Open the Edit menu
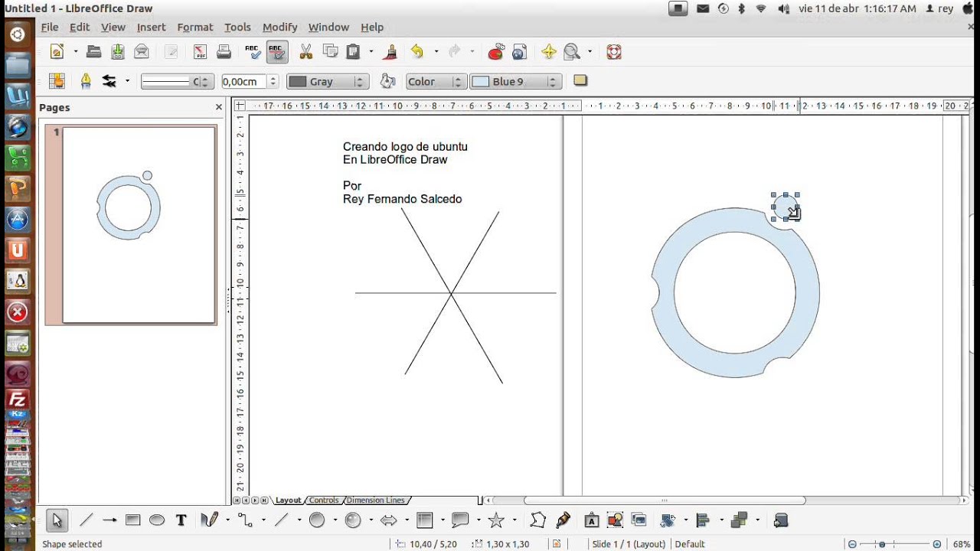The image size is (980, 551). coord(80,27)
